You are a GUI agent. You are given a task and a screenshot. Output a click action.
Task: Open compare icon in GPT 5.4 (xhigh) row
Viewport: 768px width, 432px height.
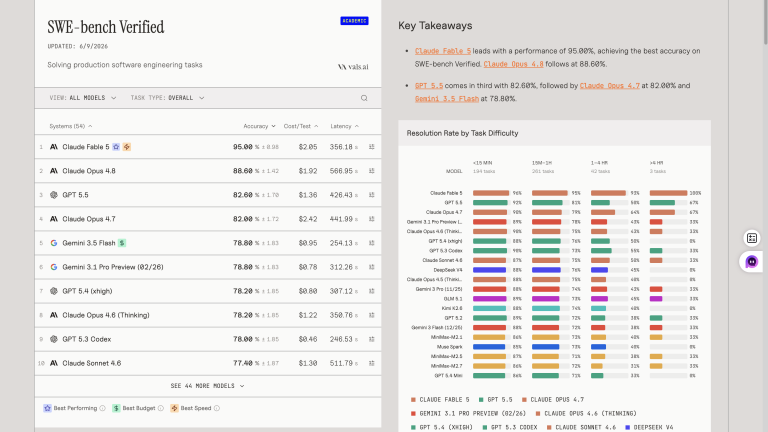(x=372, y=291)
